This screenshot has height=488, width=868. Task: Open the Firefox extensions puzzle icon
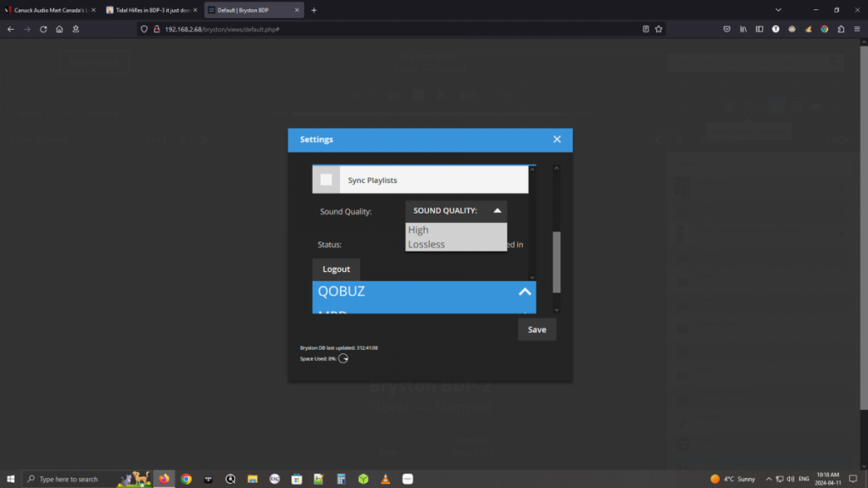841,30
